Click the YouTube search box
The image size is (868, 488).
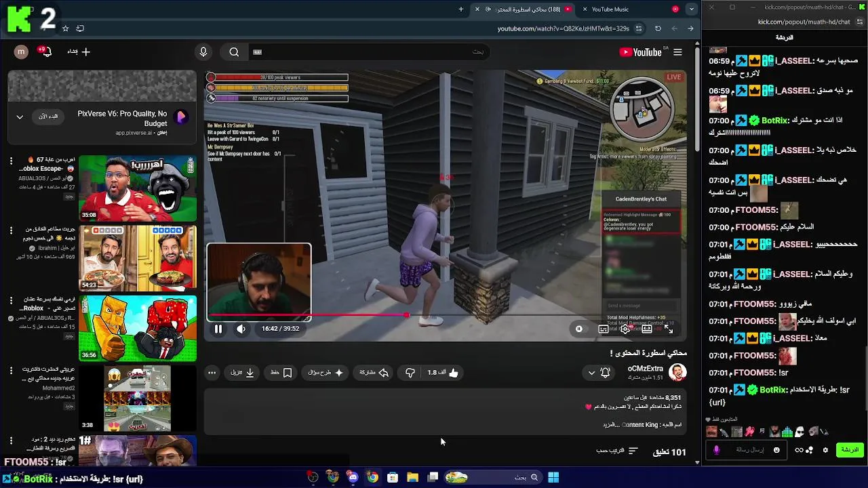pos(370,52)
